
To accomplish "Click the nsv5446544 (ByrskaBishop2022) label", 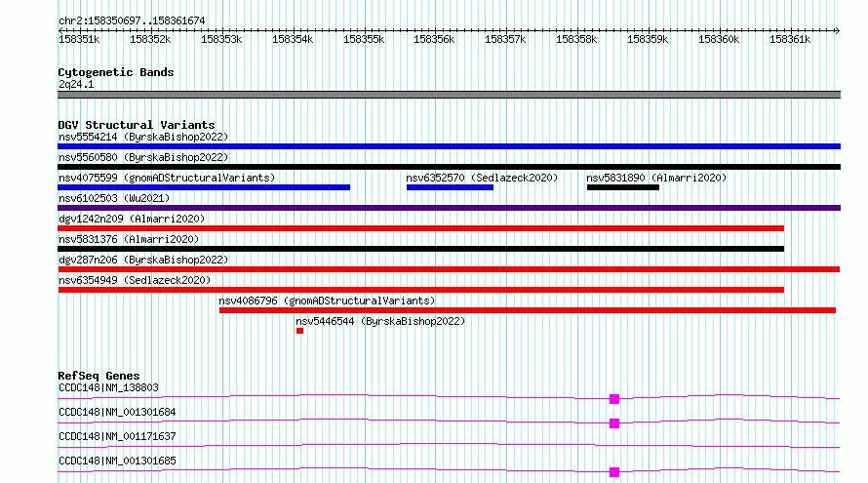I will [380, 321].
